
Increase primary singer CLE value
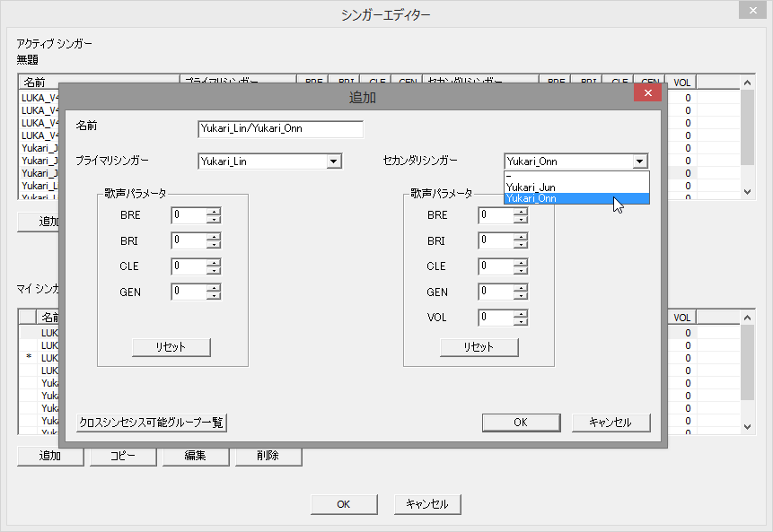214,263
